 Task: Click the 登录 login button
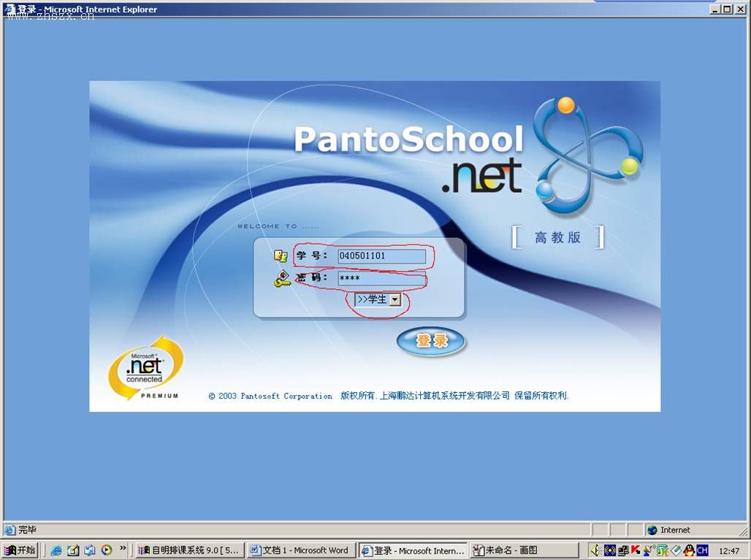click(431, 341)
